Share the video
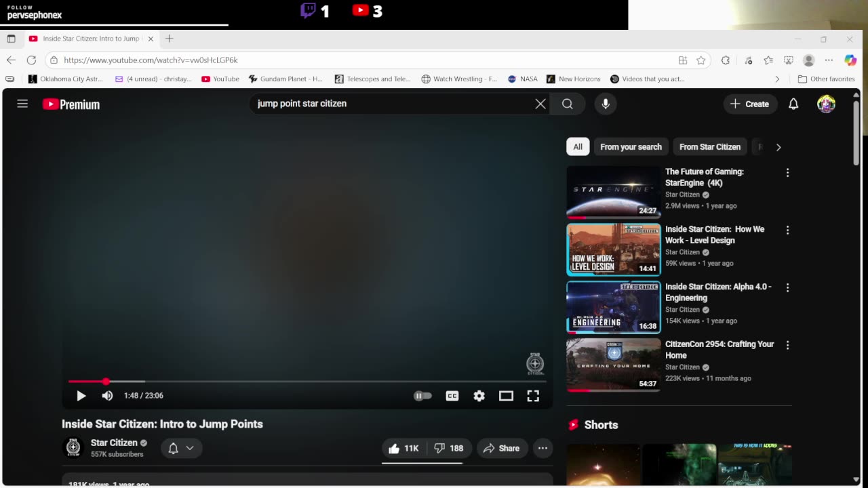Screen dimensions: 868x488 [x=502, y=448]
